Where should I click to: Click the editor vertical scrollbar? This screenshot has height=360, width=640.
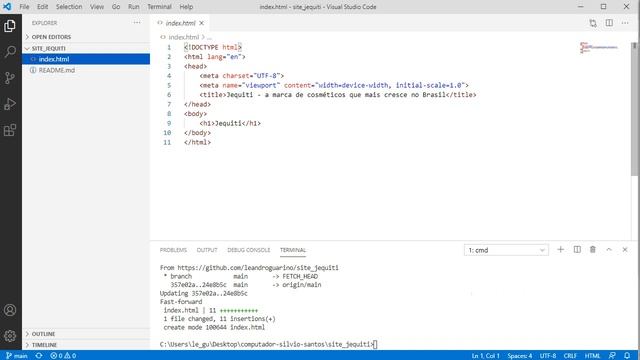pos(634,109)
